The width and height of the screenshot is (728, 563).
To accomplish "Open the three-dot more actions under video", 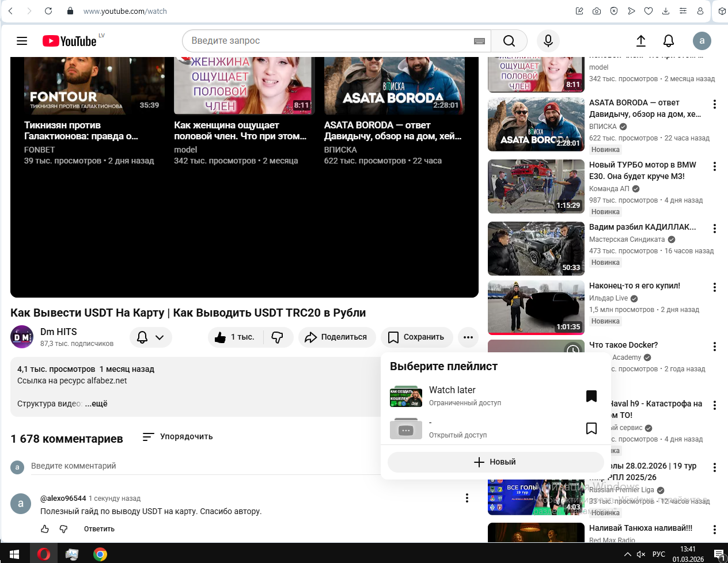I will pos(468,337).
